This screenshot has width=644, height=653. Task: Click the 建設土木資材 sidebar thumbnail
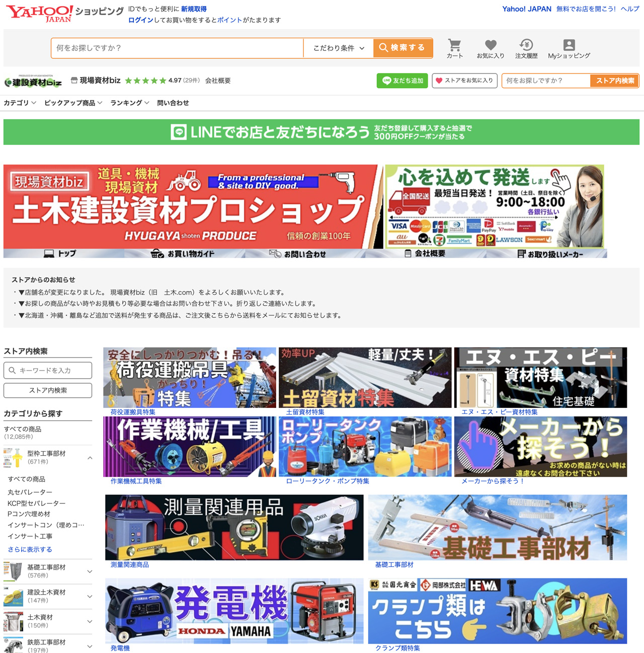(13, 597)
